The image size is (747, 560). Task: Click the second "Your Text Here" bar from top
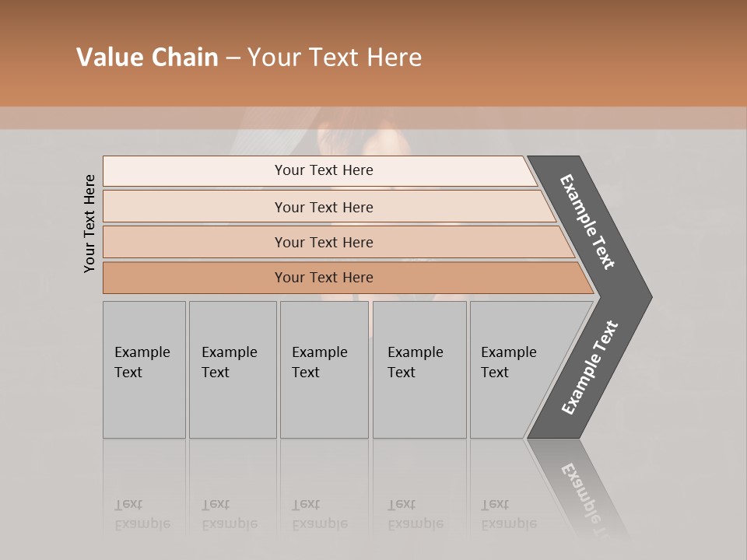tap(323, 207)
